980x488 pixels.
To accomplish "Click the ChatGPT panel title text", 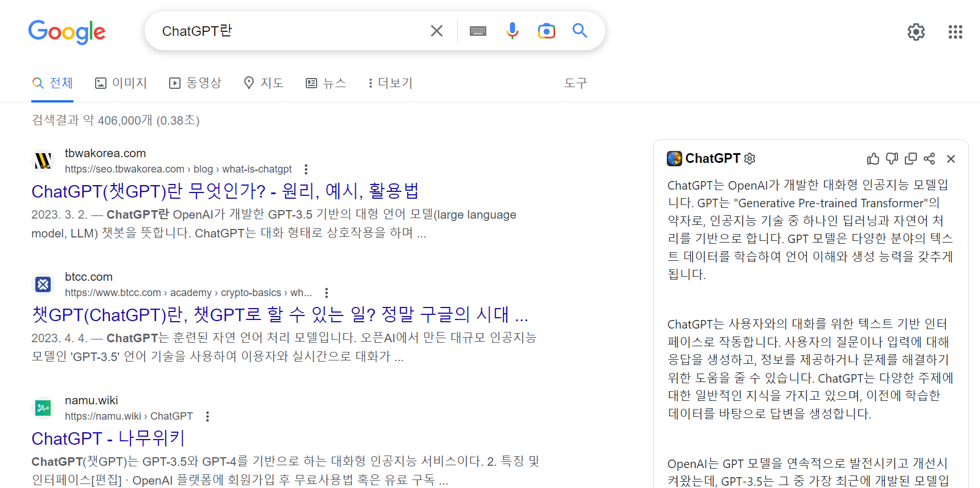I will (713, 158).
